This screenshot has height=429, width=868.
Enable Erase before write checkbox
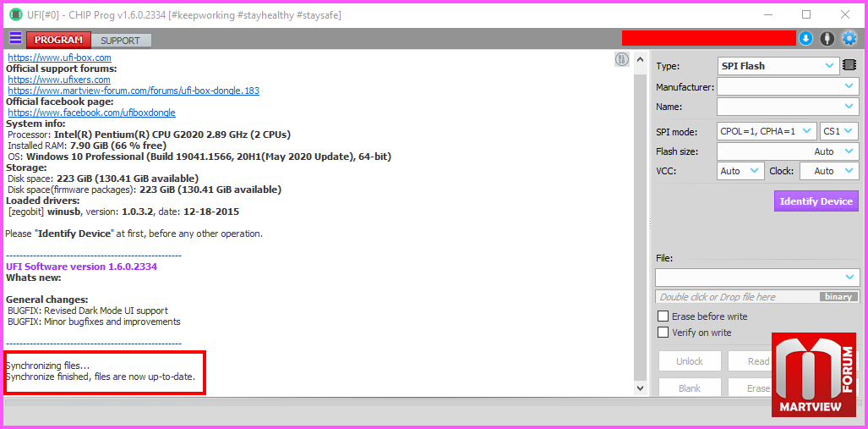663,316
